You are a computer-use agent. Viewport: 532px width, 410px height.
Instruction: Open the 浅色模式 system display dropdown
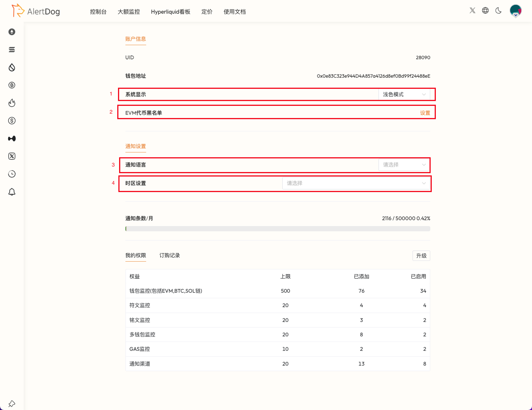pos(404,94)
